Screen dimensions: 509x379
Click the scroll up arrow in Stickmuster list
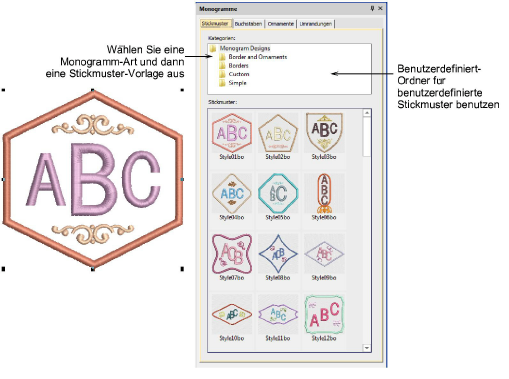(367, 113)
